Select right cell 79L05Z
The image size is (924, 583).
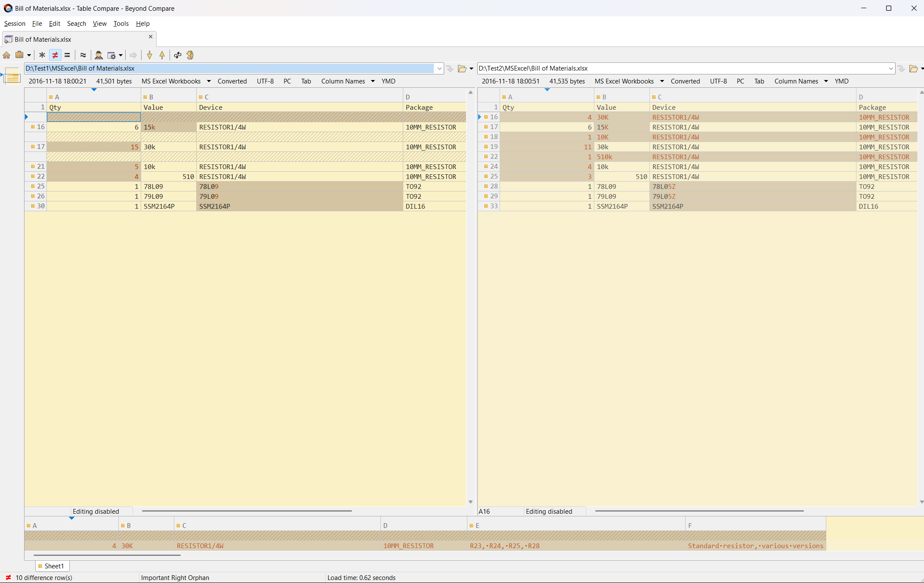tap(753, 197)
